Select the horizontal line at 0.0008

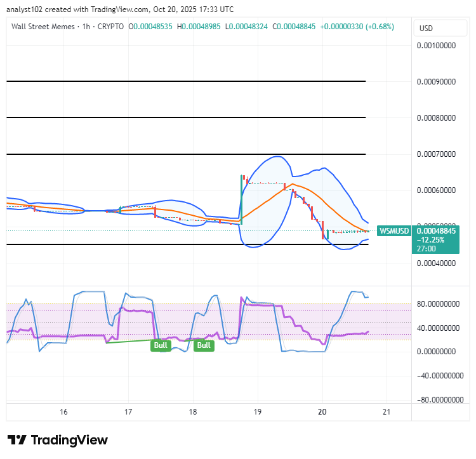[186, 117]
